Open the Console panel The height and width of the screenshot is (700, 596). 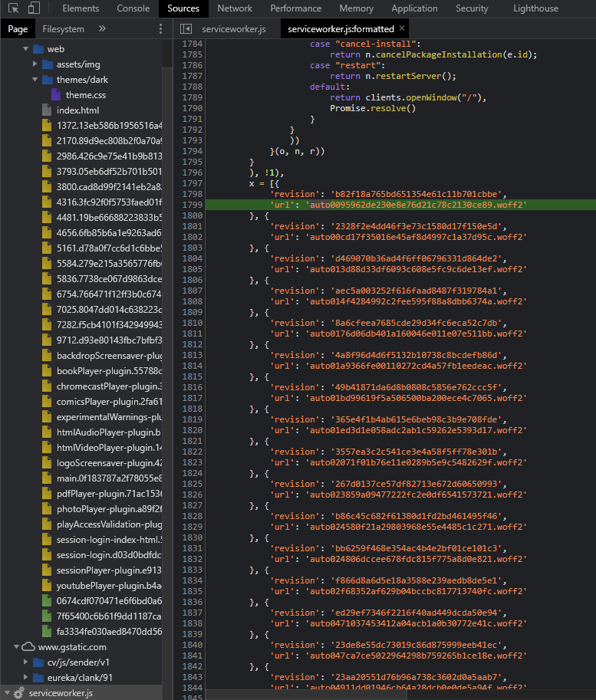coord(133,8)
